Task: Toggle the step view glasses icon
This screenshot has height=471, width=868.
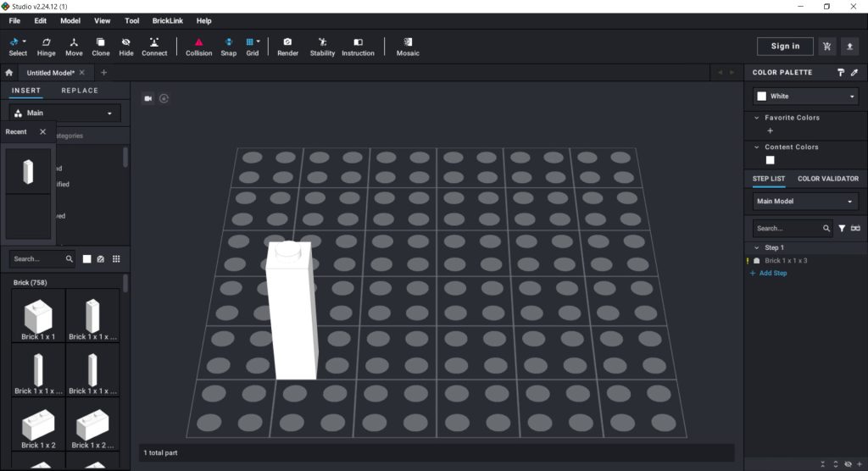Action: pos(855,228)
